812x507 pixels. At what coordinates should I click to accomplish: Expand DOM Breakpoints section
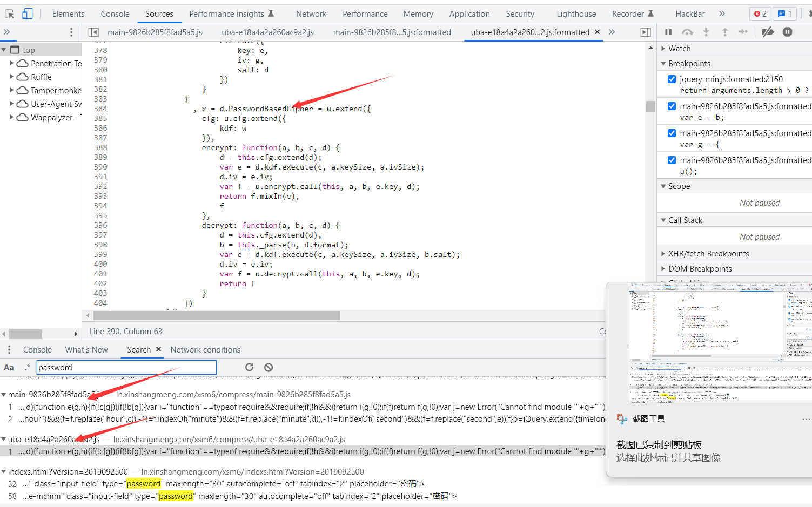pyautogui.click(x=663, y=269)
